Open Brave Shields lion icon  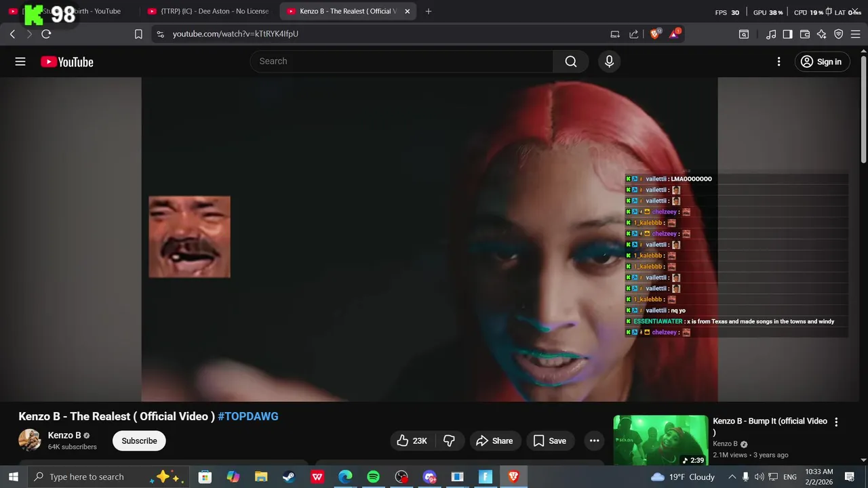pyautogui.click(x=655, y=33)
